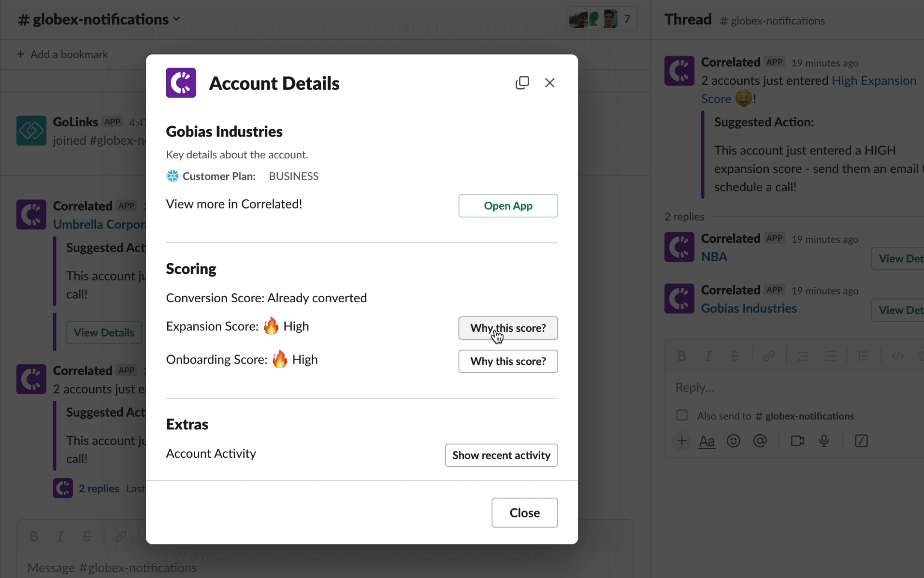This screenshot has width=924, height=578.
Task: Click the BUSINESS plan value
Action: pyautogui.click(x=293, y=176)
